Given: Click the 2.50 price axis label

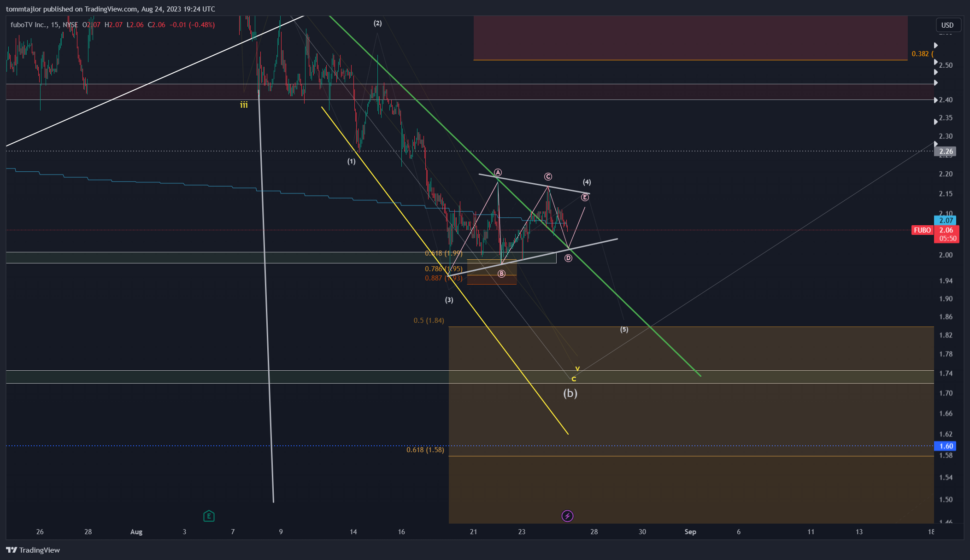Looking at the screenshot, I should click(x=946, y=65).
